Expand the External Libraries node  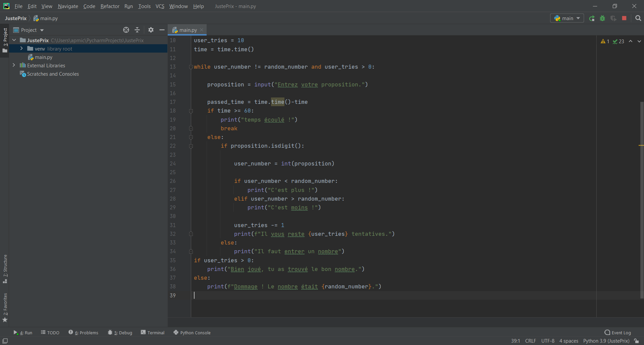point(14,65)
